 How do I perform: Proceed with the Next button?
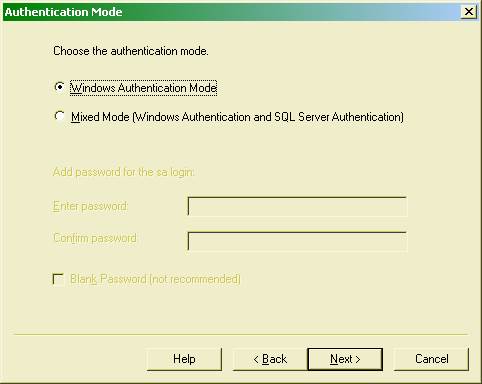click(345, 359)
